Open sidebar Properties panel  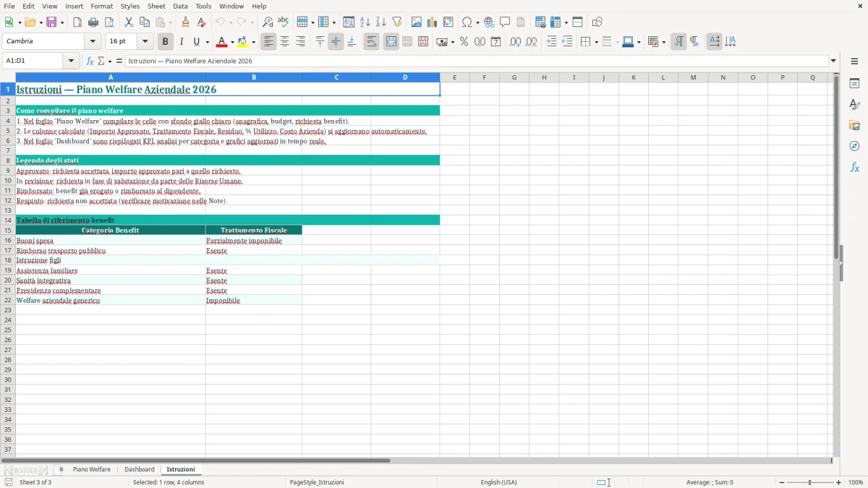[854, 84]
